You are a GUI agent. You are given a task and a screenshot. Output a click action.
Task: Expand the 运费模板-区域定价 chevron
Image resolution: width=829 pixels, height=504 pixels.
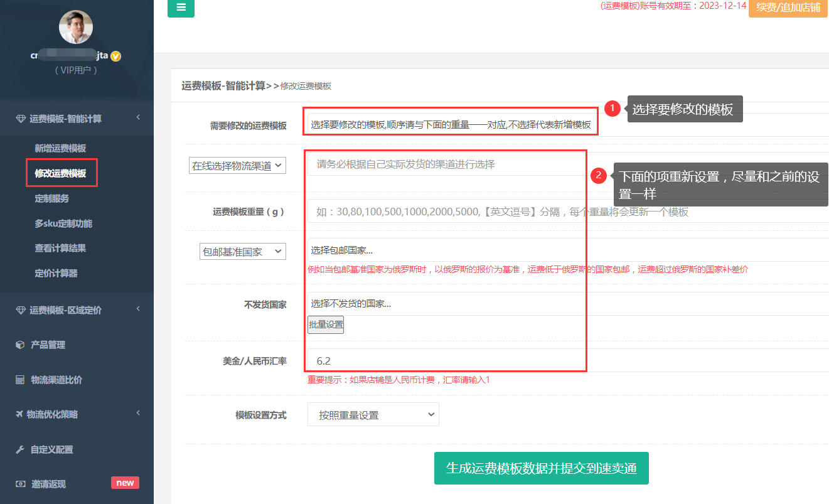(x=137, y=308)
